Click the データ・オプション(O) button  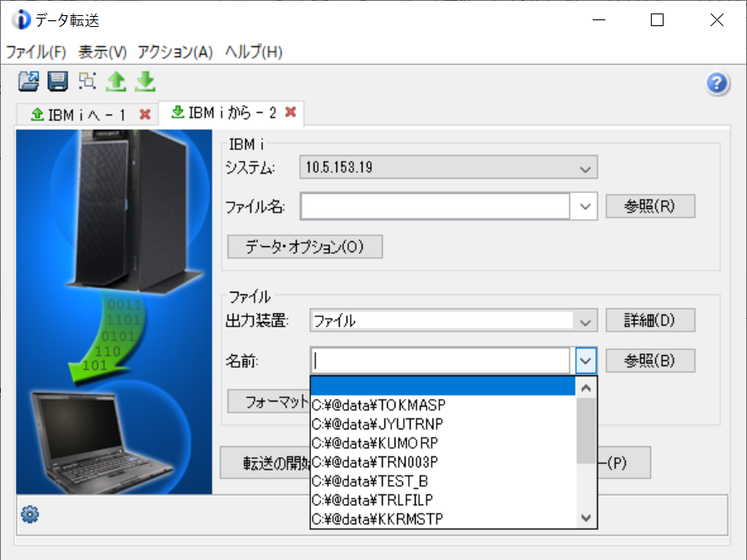point(305,247)
